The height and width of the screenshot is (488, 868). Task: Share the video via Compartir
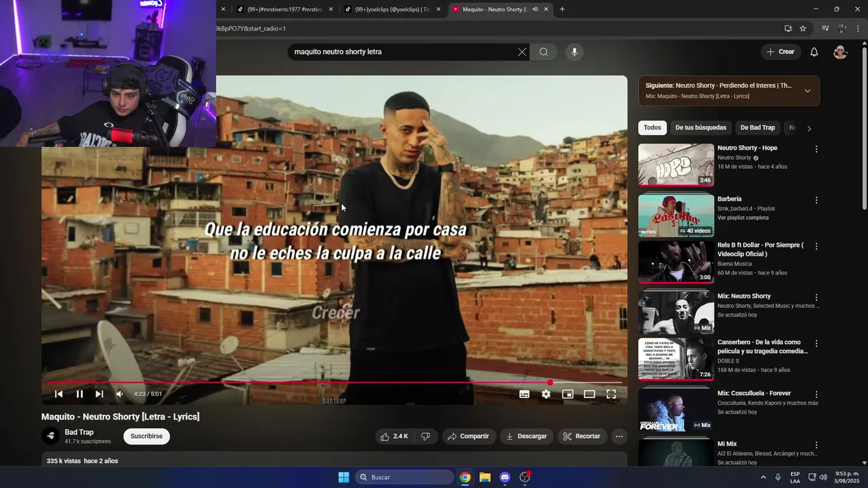pos(468,436)
